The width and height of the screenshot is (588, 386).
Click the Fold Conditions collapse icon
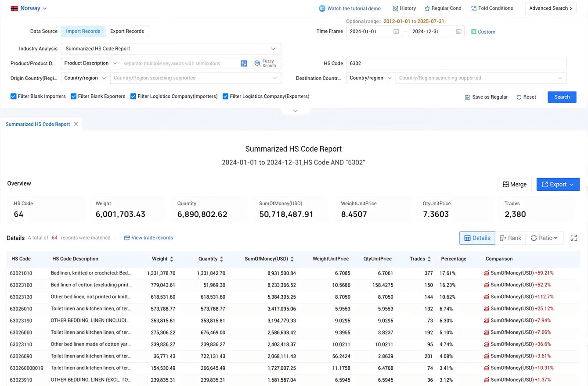pyautogui.click(x=474, y=8)
